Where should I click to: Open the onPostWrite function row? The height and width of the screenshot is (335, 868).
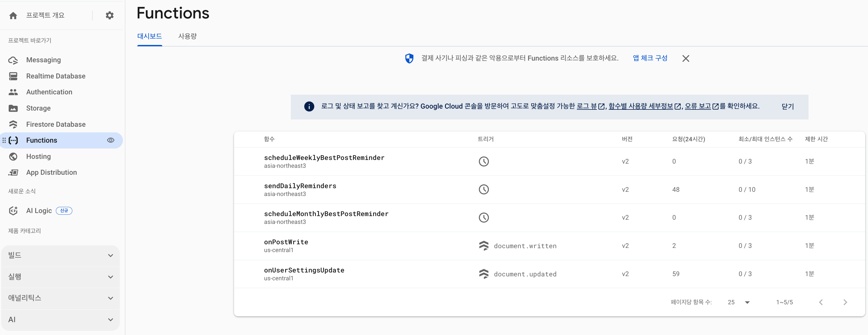pyautogui.click(x=286, y=242)
